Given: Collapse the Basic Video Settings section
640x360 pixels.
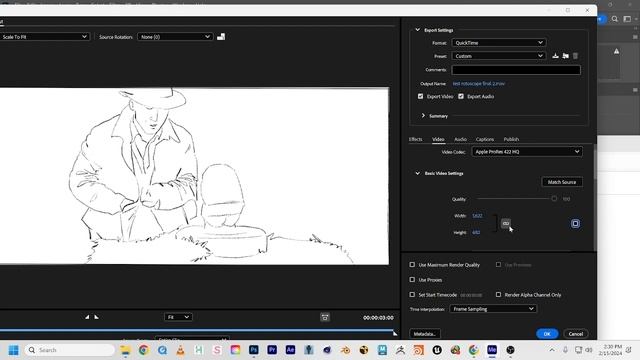Looking at the screenshot, I should pyautogui.click(x=417, y=173).
